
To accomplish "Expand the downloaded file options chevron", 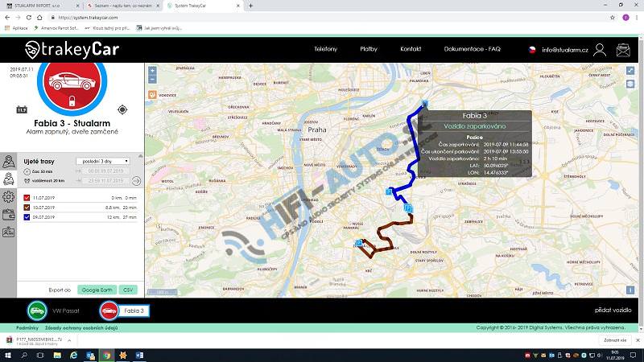I will (x=69, y=340).
